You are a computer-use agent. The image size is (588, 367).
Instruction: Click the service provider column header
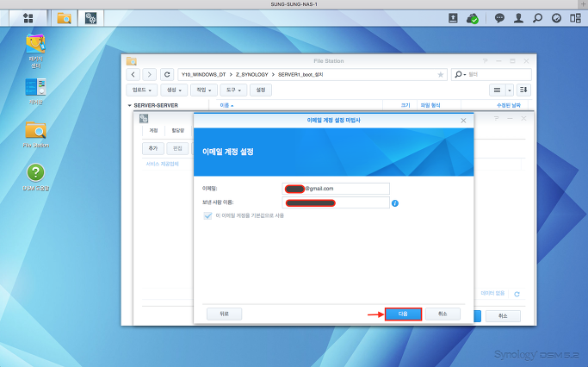coord(163,164)
